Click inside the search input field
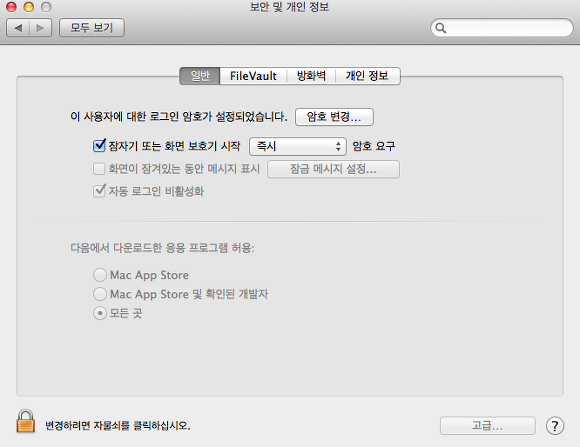Viewport: 580px width, 447px height. (502, 28)
